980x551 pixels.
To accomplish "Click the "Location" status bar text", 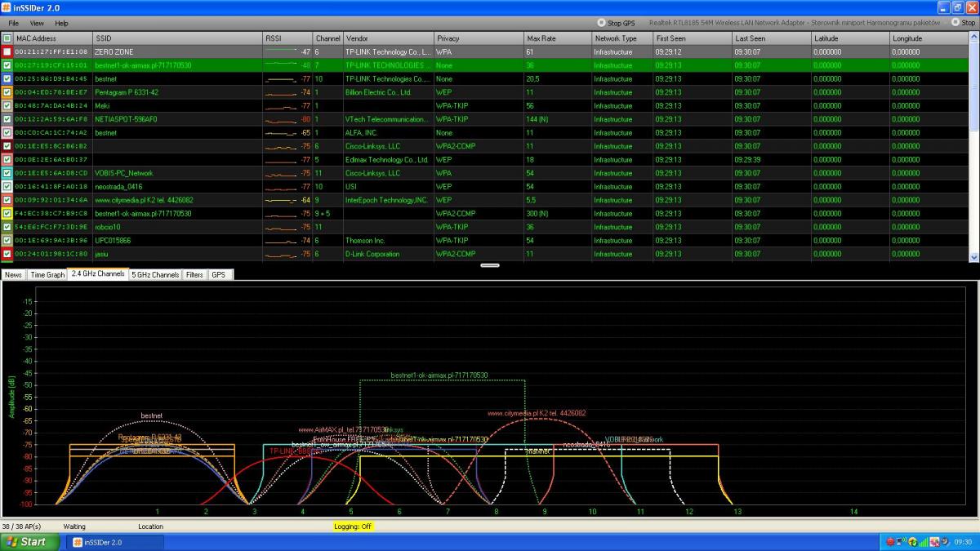I will tap(150, 527).
